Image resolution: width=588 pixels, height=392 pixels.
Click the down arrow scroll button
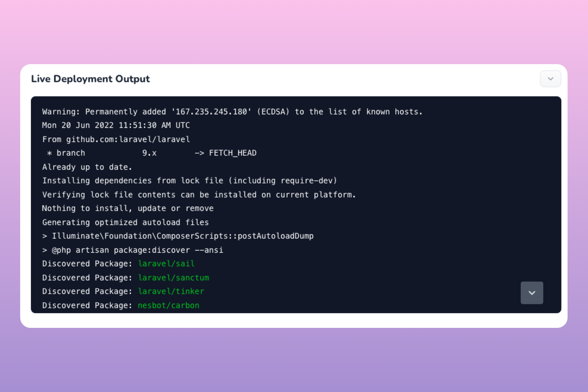tap(532, 292)
